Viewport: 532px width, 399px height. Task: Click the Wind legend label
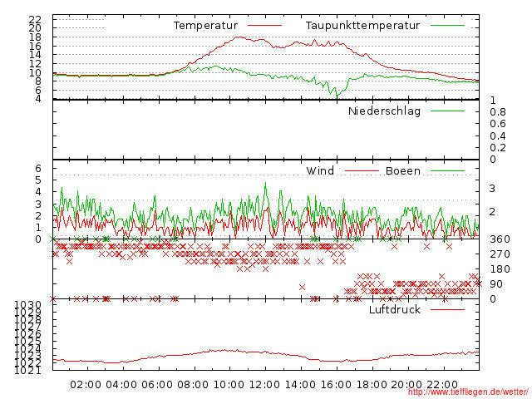point(320,170)
